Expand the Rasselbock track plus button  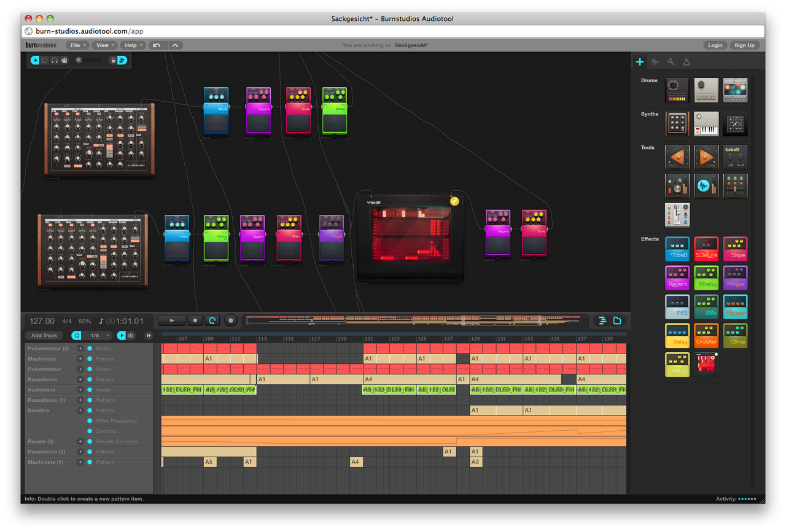(x=80, y=379)
